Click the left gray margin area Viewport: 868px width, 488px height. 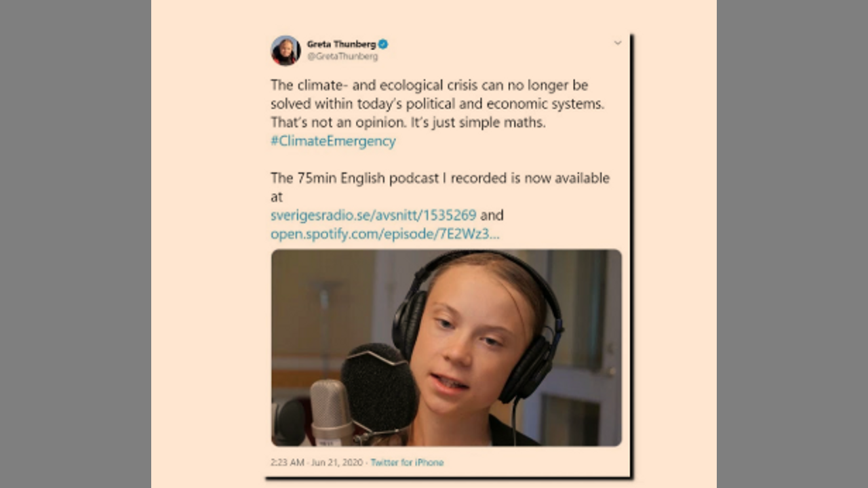pyautogui.click(x=75, y=244)
